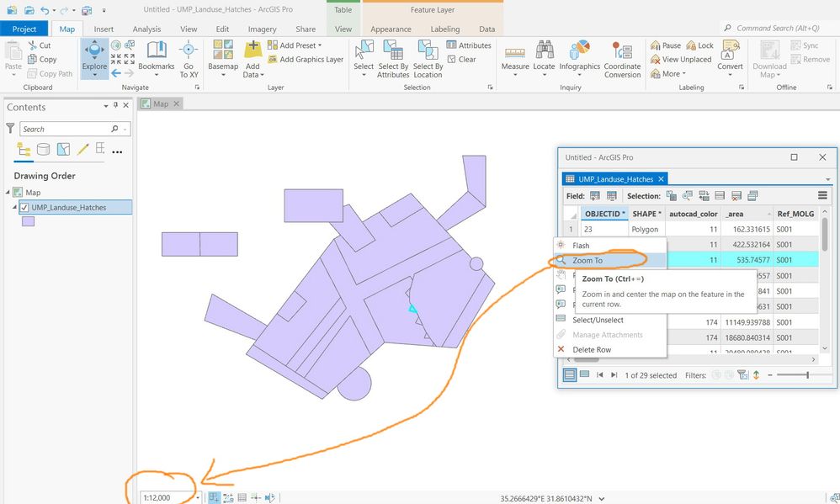Toggle Show all records view button
Viewport: 840px width, 504px height.
(x=570, y=375)
